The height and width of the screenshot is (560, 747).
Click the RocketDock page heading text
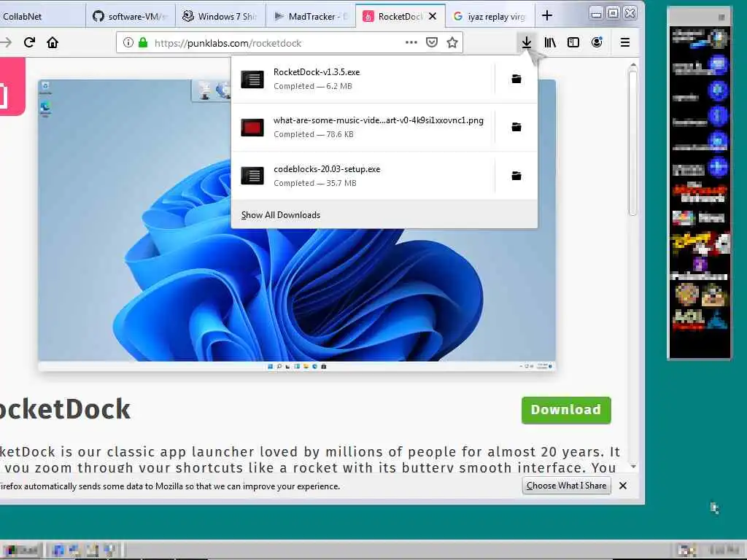point(65,410)
